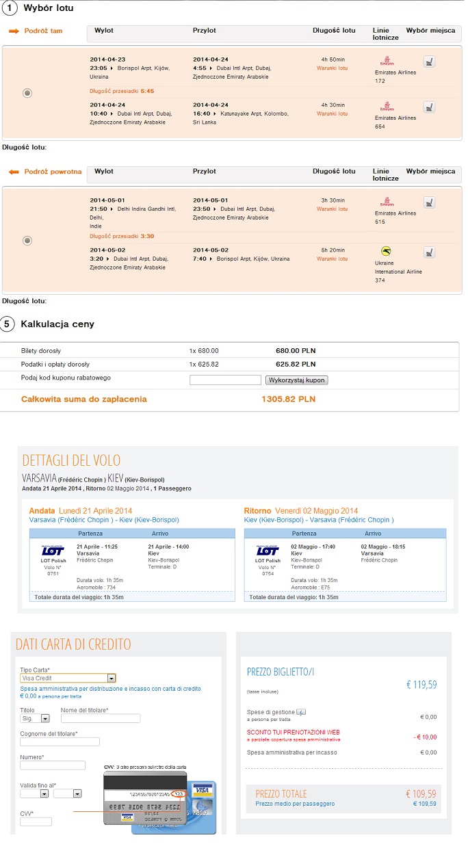Viewport: 468px width, 868px height.
Task: Click the Podatki i opłaty dorosły row label
Action: tap(55, 365)
